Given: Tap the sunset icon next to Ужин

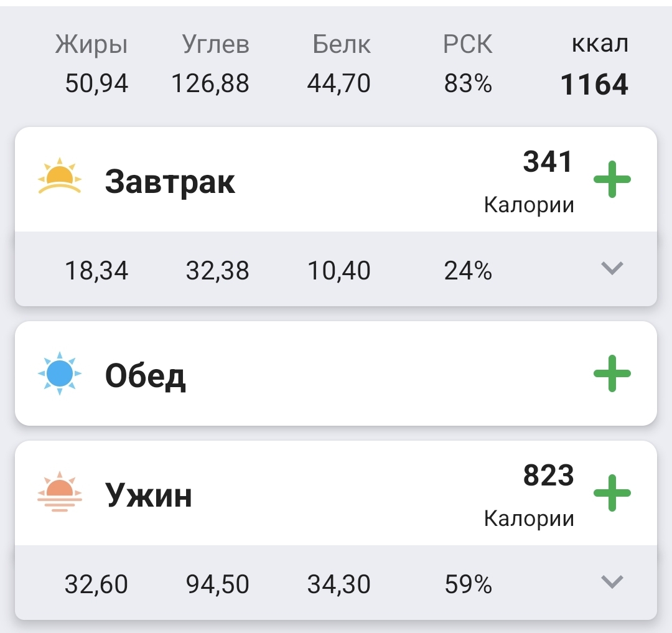Looking at the screenshot, I should click(x=60, y=492).
